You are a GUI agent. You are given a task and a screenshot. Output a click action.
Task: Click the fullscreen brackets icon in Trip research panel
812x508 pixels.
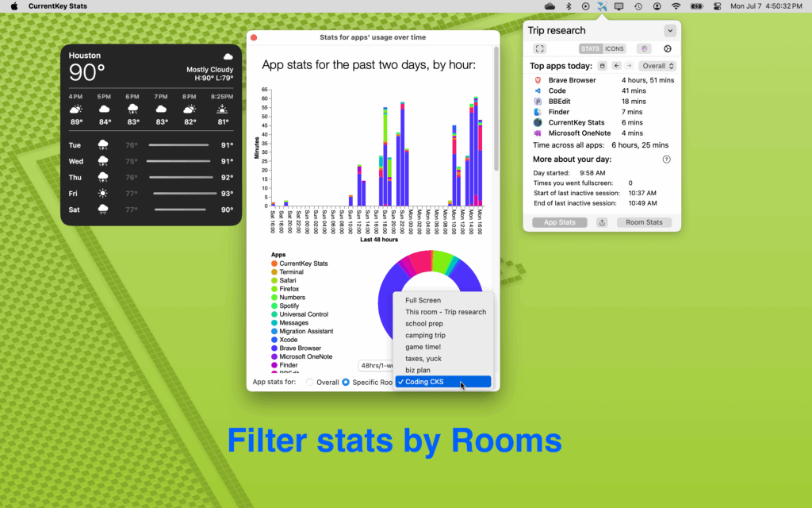(540, 48)
